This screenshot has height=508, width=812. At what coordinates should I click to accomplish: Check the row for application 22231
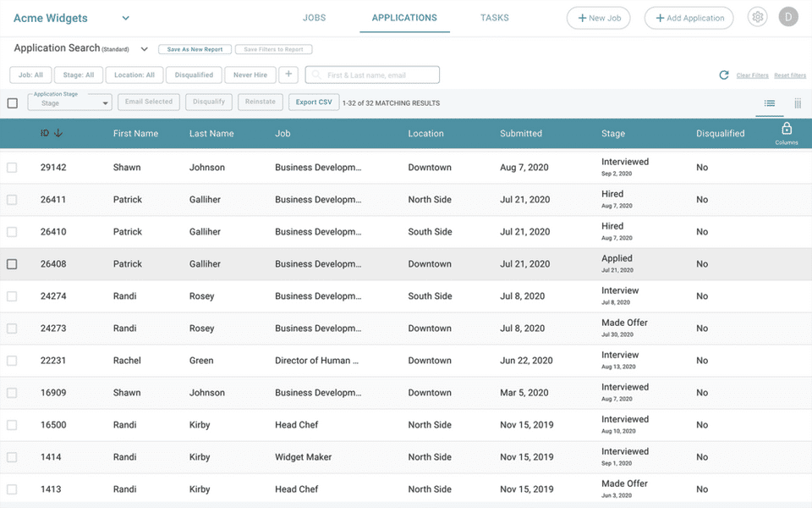coord(12,361)
